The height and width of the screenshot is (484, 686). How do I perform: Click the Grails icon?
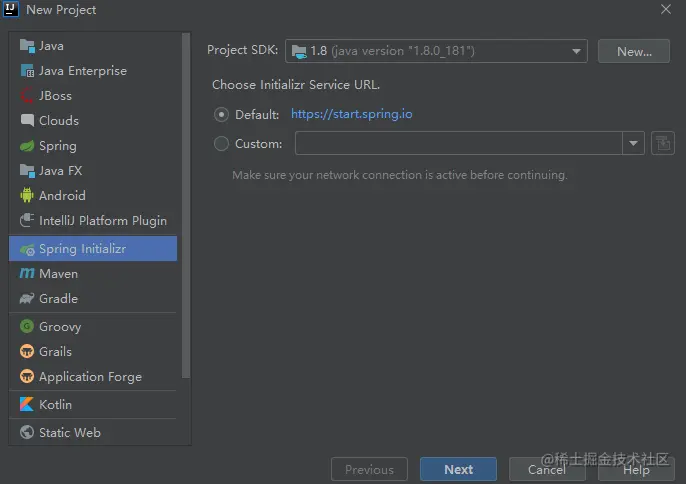[27, 351]
